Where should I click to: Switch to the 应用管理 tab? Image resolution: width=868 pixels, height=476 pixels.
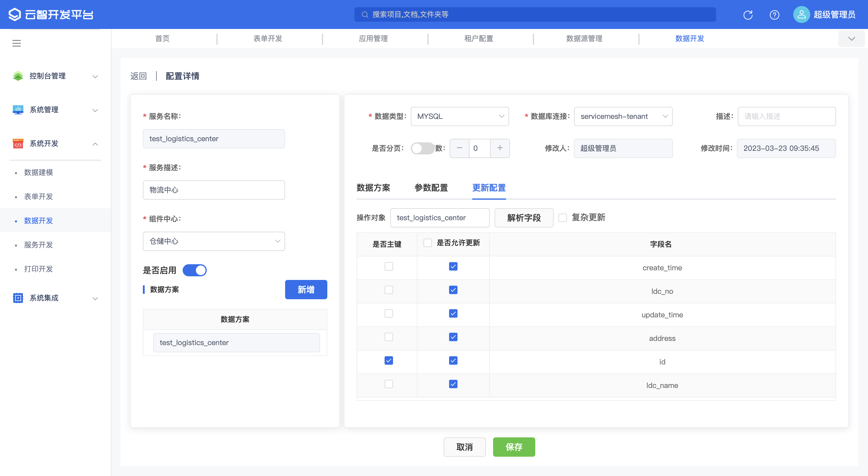pos(373,38)
